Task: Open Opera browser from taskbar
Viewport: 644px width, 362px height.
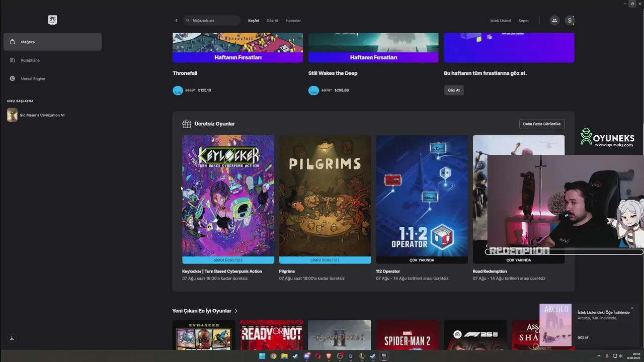Action: (317, 356)
